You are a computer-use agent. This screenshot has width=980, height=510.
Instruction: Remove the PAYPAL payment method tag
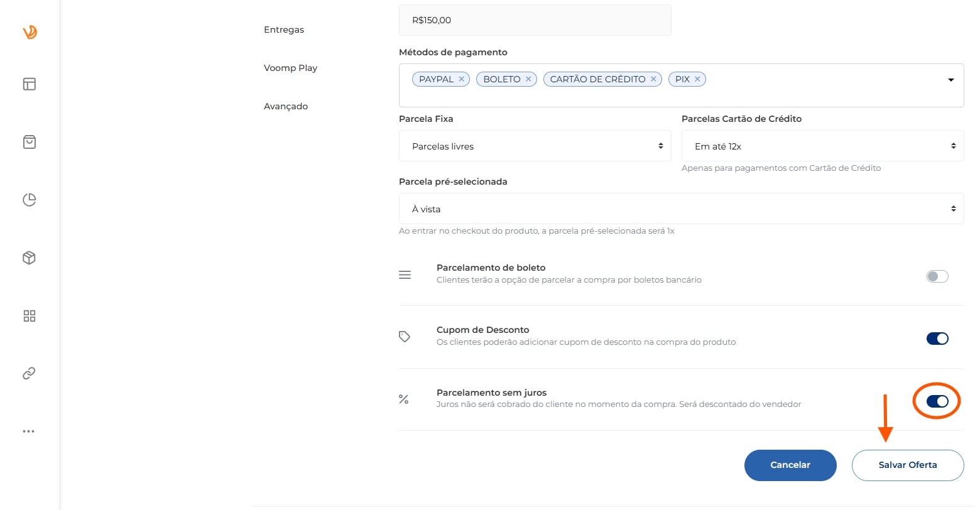[x=461, y=79]
